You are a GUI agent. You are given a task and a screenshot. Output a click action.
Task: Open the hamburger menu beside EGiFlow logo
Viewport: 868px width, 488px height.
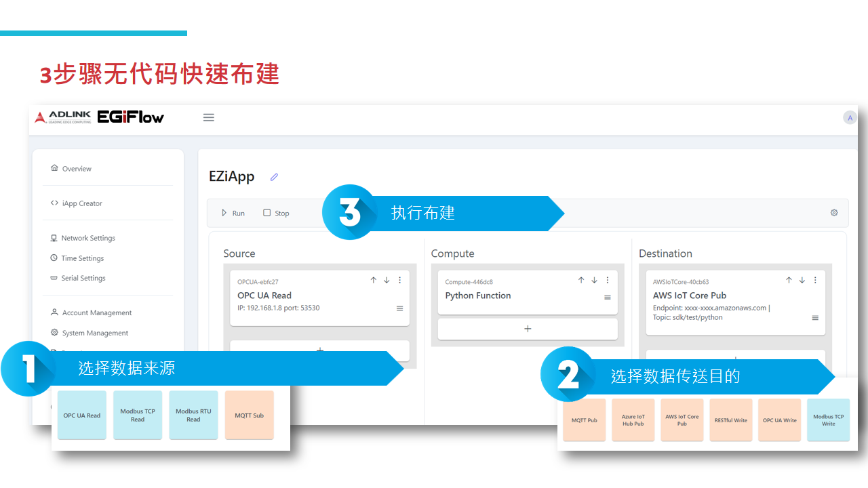(209, 117)
